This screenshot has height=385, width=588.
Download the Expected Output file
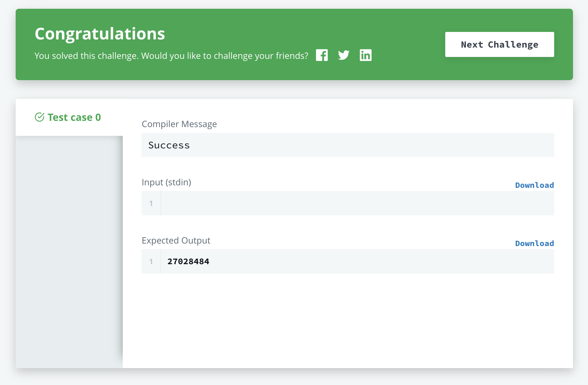[x=534, y=243]
